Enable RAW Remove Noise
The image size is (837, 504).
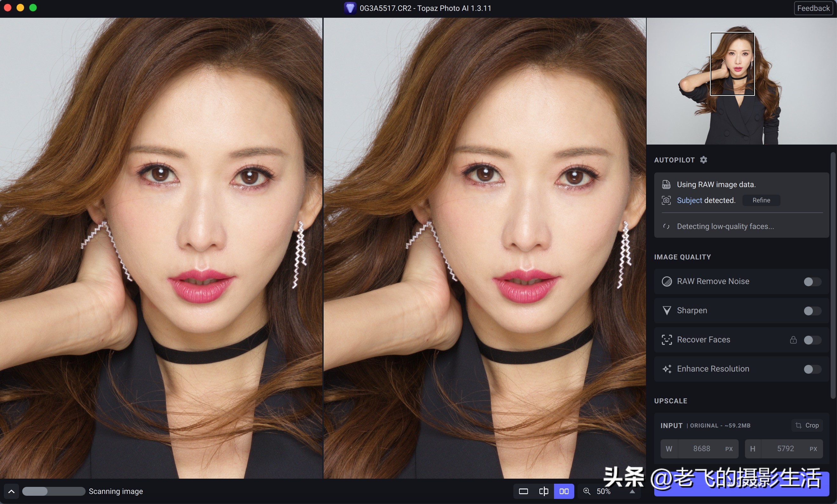(812, 282)
